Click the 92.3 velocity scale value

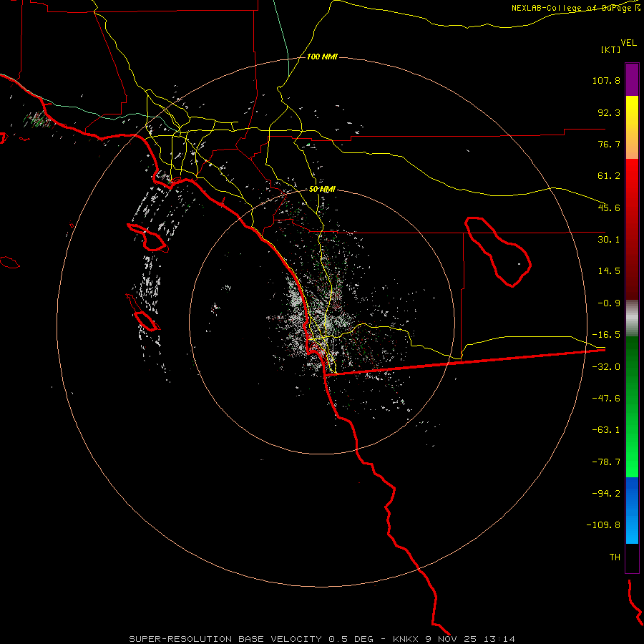(x=609, y=112)
